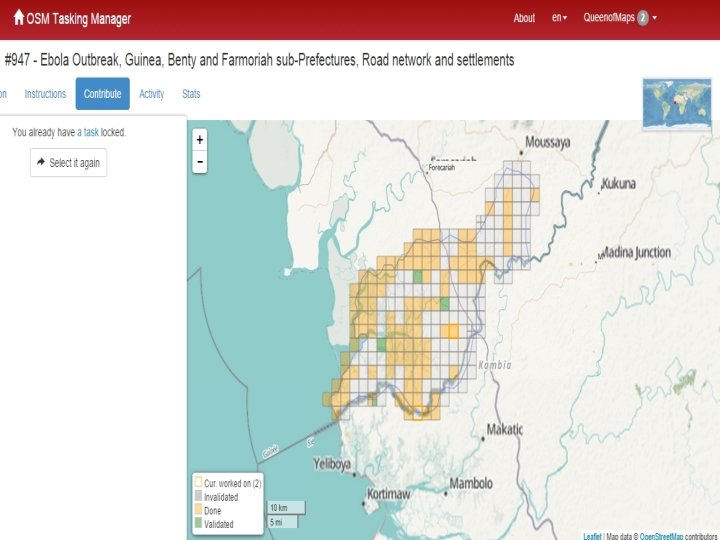Click the 'a task' link
Viewport: 720px width, 540px height.
coord(88,132)
